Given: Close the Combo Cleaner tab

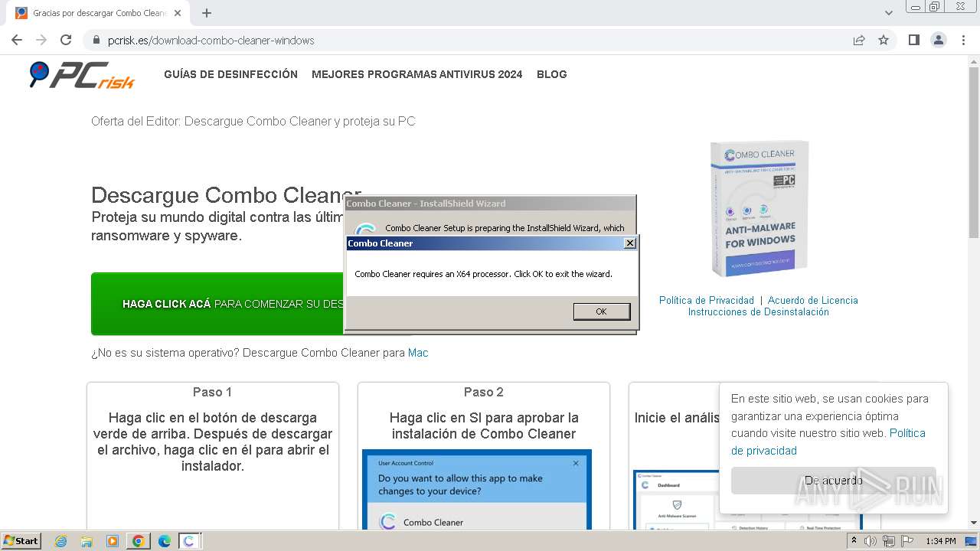Looking at the screenshot, I should [178, 13].
